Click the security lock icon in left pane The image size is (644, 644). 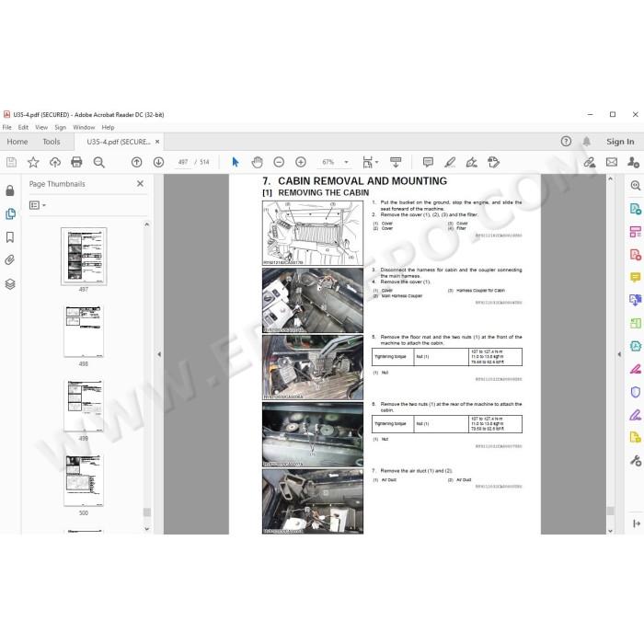tap(10, 190)
